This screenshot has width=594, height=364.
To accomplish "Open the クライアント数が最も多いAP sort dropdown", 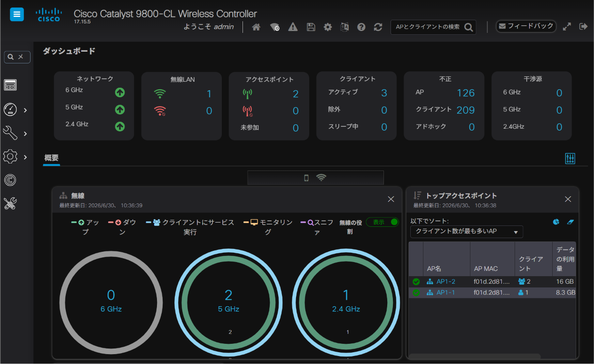I will [466, 232].
